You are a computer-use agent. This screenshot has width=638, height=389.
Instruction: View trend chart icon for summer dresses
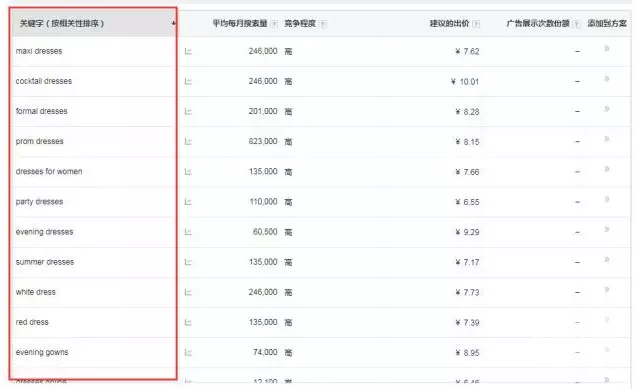point(188,262)
